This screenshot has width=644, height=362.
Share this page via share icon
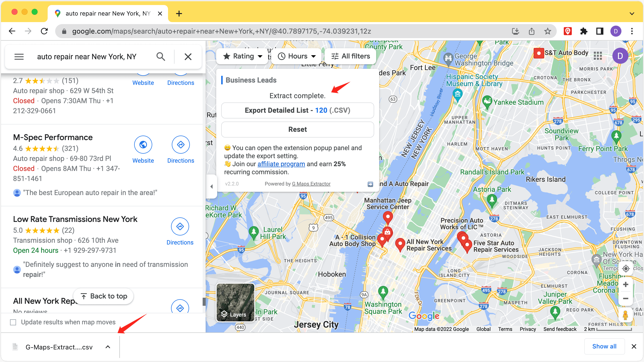[x=532, y=31]
